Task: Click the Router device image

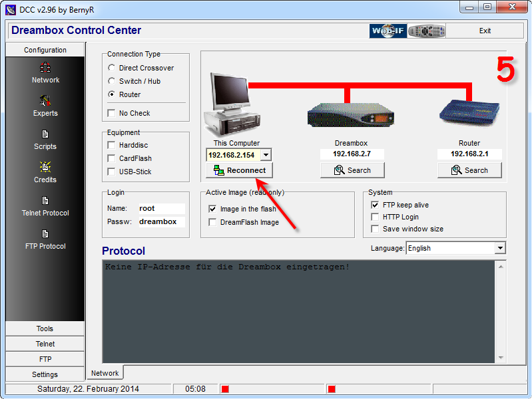Action: pos(469,113)
